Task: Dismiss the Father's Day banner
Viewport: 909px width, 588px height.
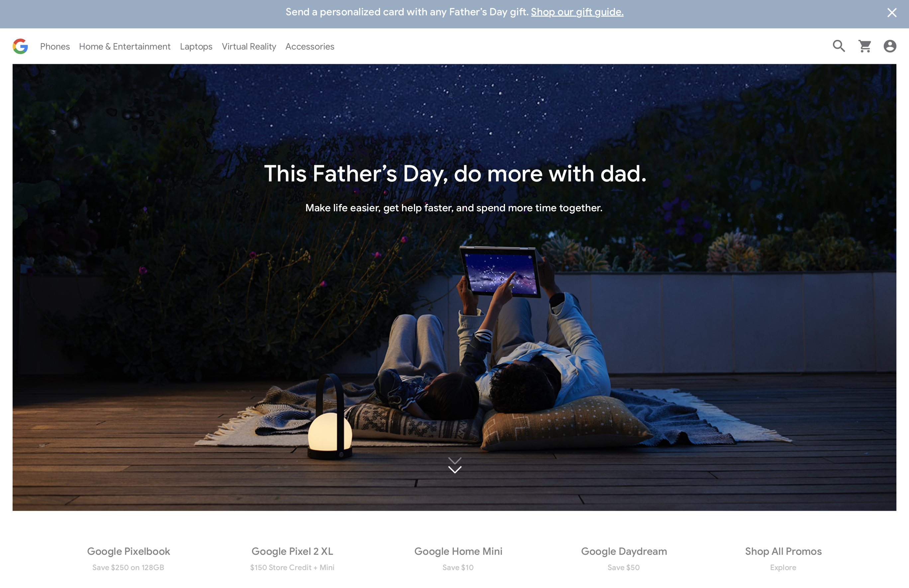Action: click(892, 13)
